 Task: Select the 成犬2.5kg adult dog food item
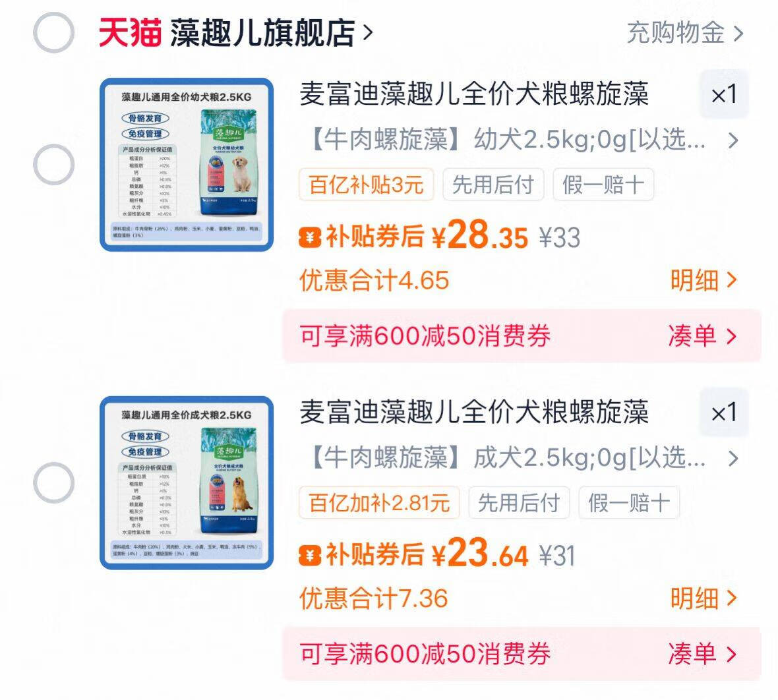53,482
